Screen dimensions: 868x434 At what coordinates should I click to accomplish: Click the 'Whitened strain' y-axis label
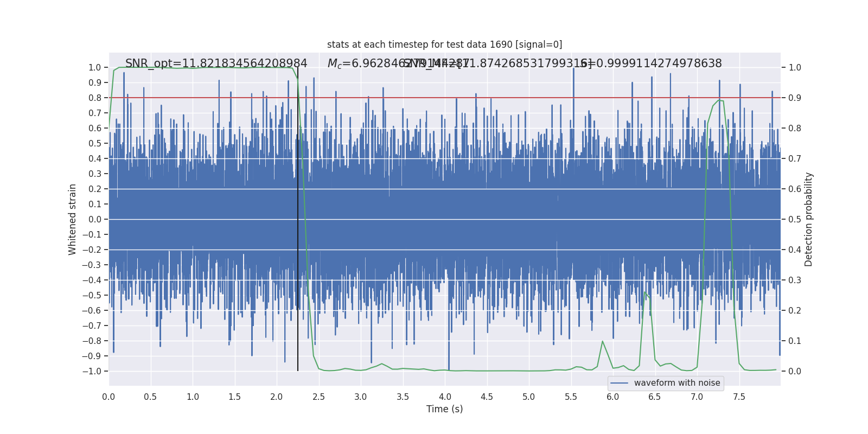point(72,219)
